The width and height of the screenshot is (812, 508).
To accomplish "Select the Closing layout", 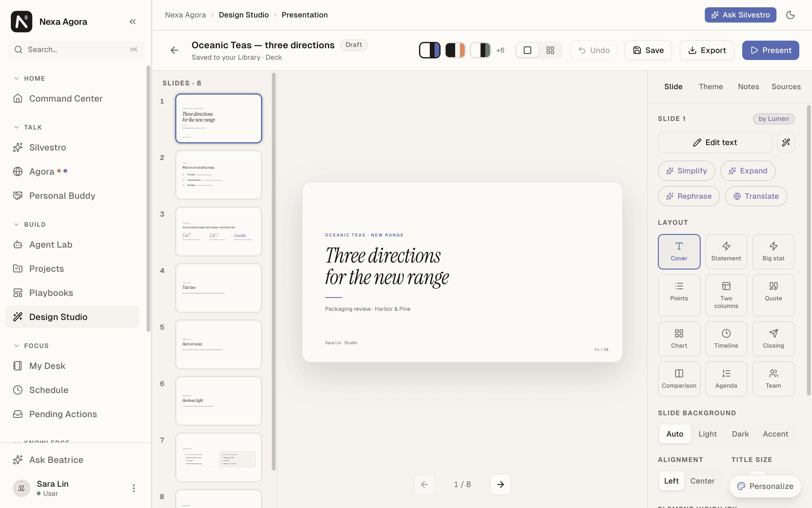I will [773, 339].
